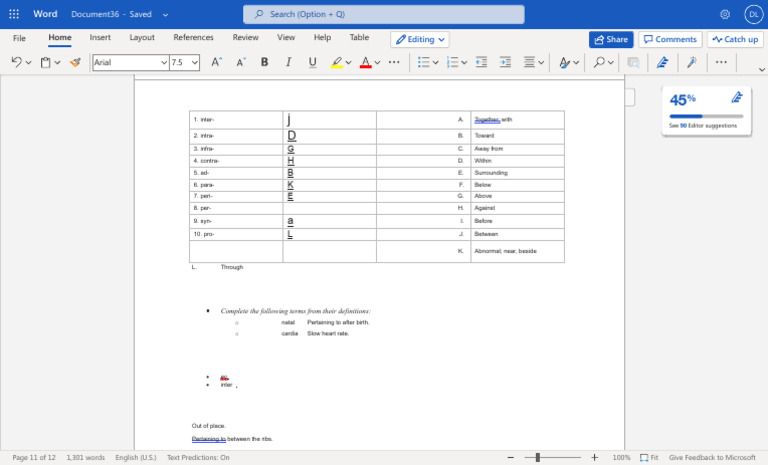This screenshot has height=465, width=768.
Task: Apply red font color
Action: 365,62
